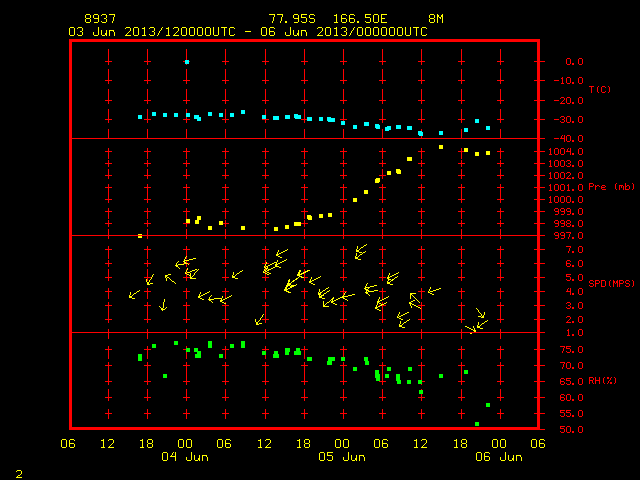Click the 7.0 wind speed tick label
The image size is (640, 480).
click(574, 250)
